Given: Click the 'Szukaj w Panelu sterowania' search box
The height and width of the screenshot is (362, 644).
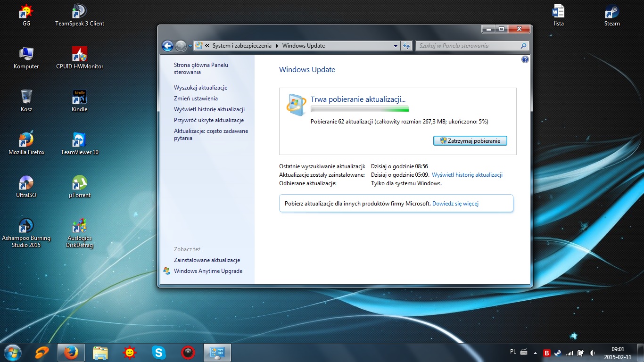Looking at the screenshot, I should click(x=467, y=46).
